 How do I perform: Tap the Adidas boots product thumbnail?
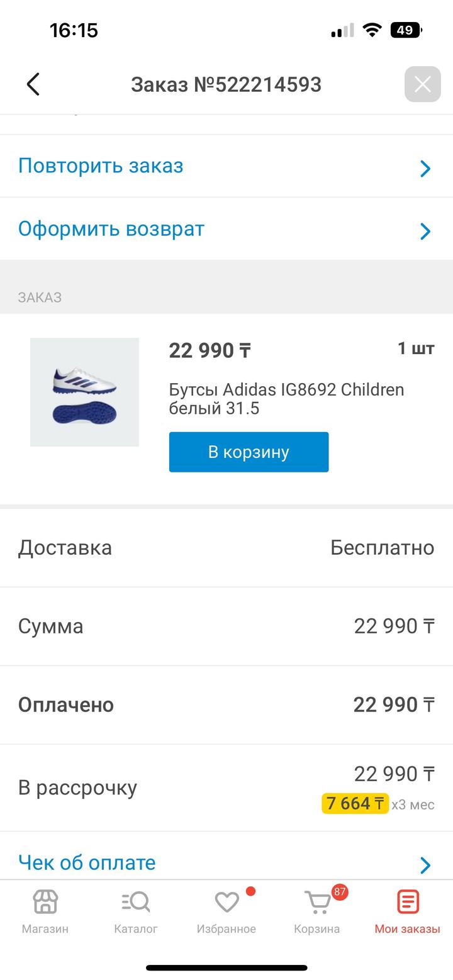(x=84, y=392)
